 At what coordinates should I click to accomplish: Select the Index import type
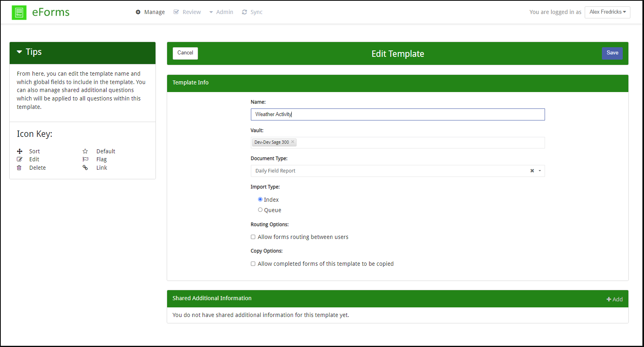pyautogui.click(x=260, y=199)
